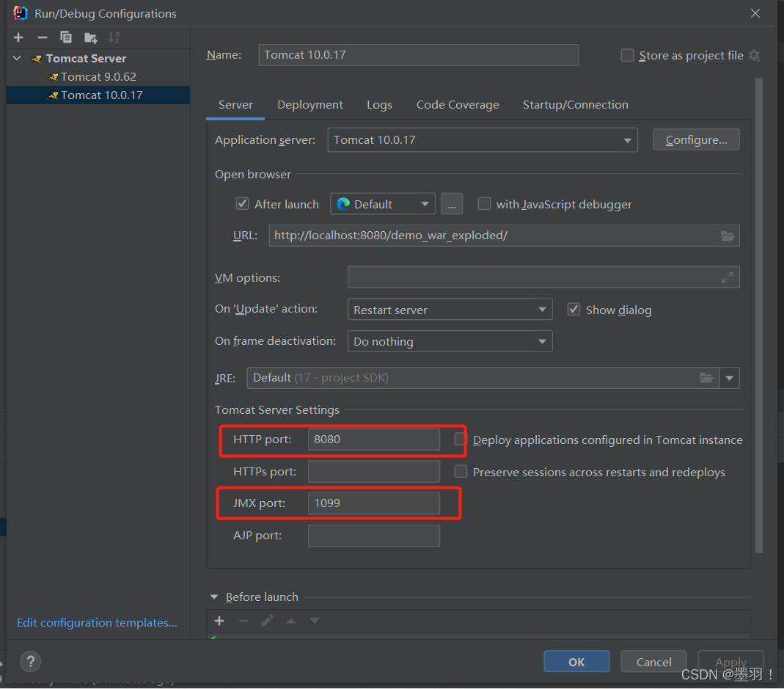Add a Before launch task
The height and width of the screenshot is (689, 784).
click(219, 621)
